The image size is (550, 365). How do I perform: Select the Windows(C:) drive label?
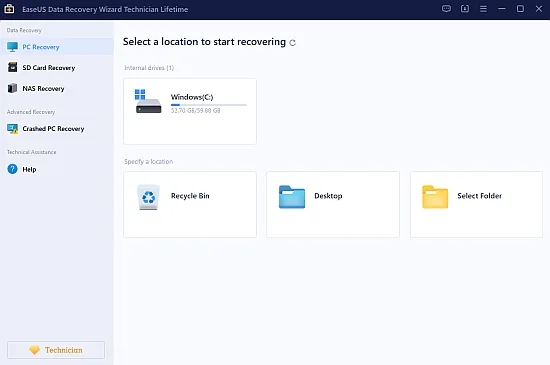pyautogui.click(x=192, y=97)
